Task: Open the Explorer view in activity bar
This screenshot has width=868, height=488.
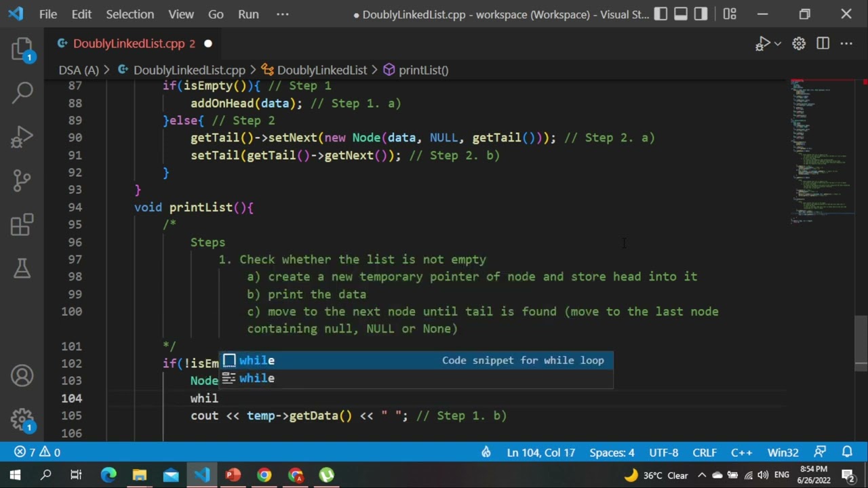Action: coord(22,49)
